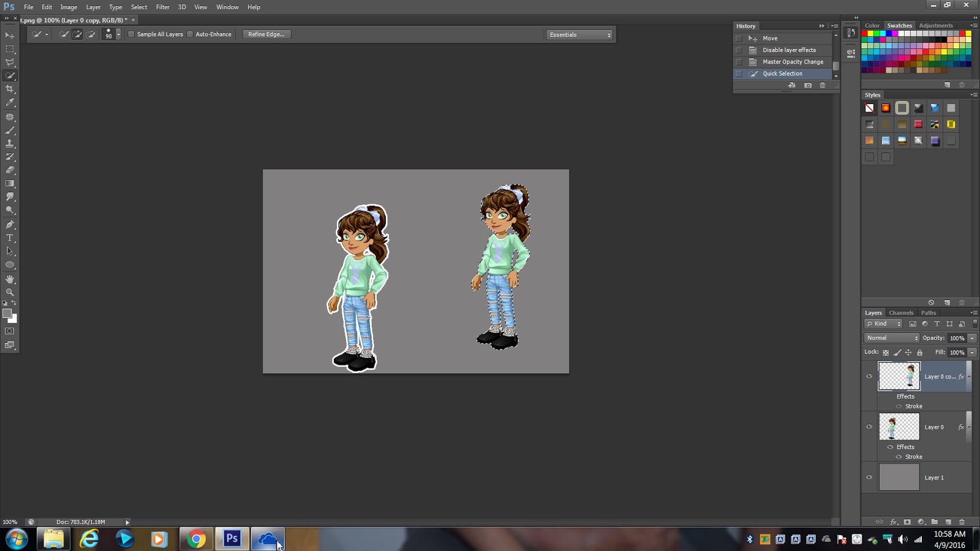The image size is (980, 551).
Task: Select the Horizontal Type tool
Action: (x=10, y=238)
